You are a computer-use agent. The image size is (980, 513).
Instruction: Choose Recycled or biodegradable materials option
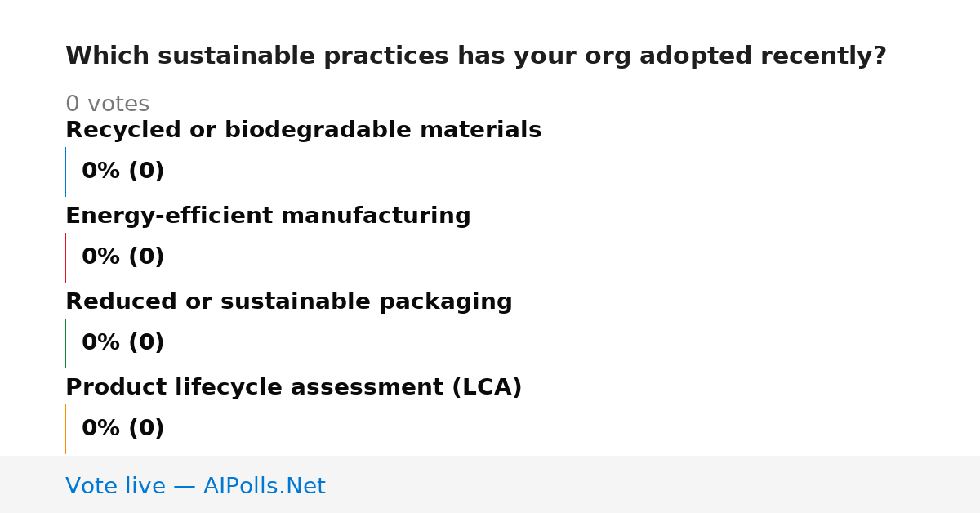point(303,131)
